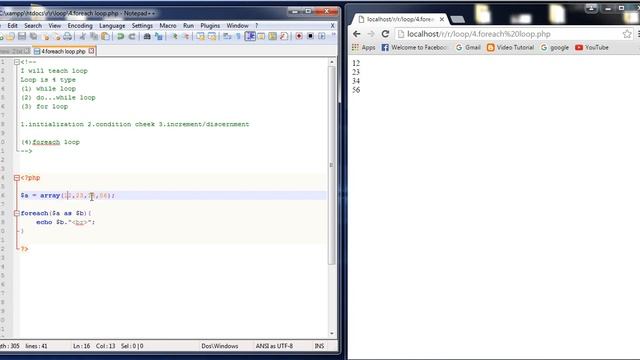Click the Chrome address bar URL field

pyautogui.click(x=514, y=34)
